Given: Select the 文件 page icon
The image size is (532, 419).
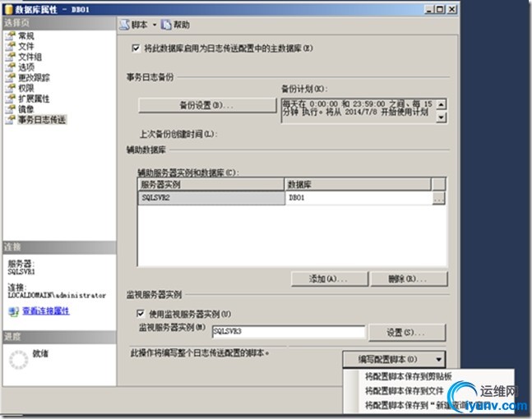Looking at the screenshot, I should click(11, 47).
